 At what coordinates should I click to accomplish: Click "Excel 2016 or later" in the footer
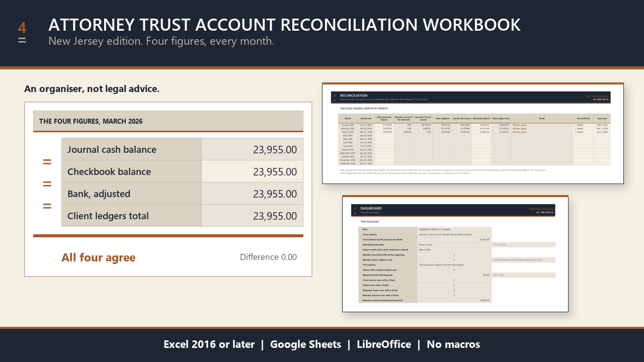click(x=209, y=344)
